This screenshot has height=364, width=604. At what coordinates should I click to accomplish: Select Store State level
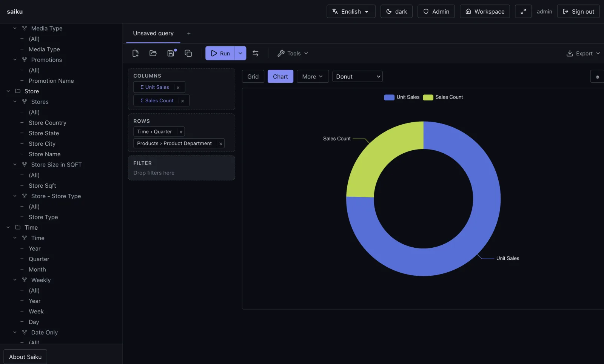[44, 133]
